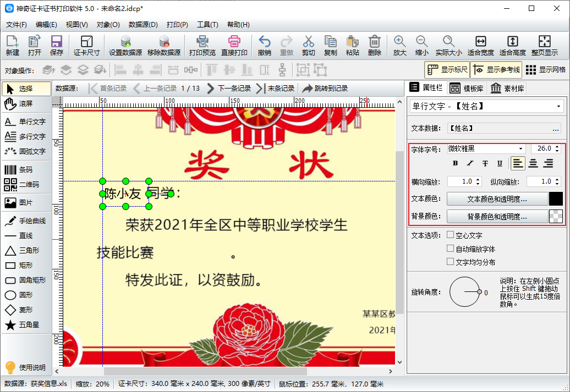570x392 pixels.
Task: Toggle the 显示网格 show grid button
Action: tap(545, 70)
